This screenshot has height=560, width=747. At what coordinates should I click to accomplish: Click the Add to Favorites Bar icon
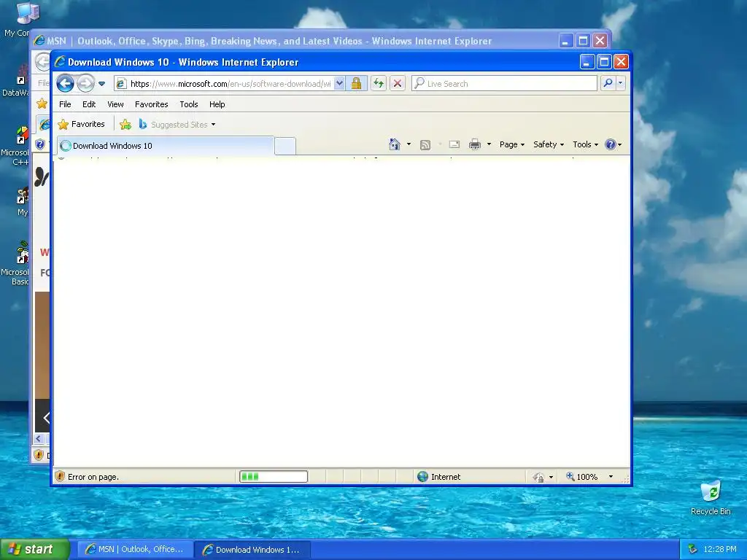[125, 124]
